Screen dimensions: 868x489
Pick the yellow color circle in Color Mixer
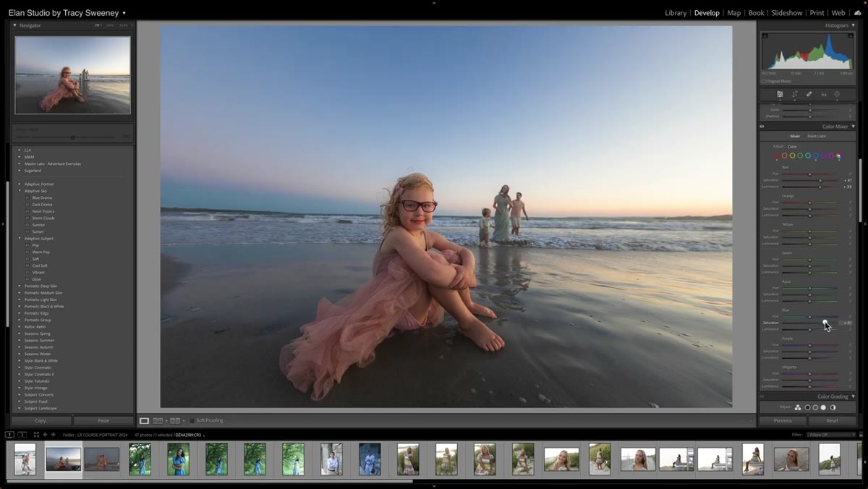point(793,156)
